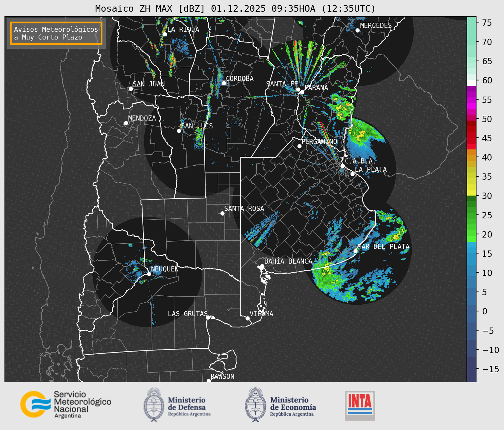Screen dimensions: 504x430
Task: Click the San Luis city marker dot
Action: point(179,131)
